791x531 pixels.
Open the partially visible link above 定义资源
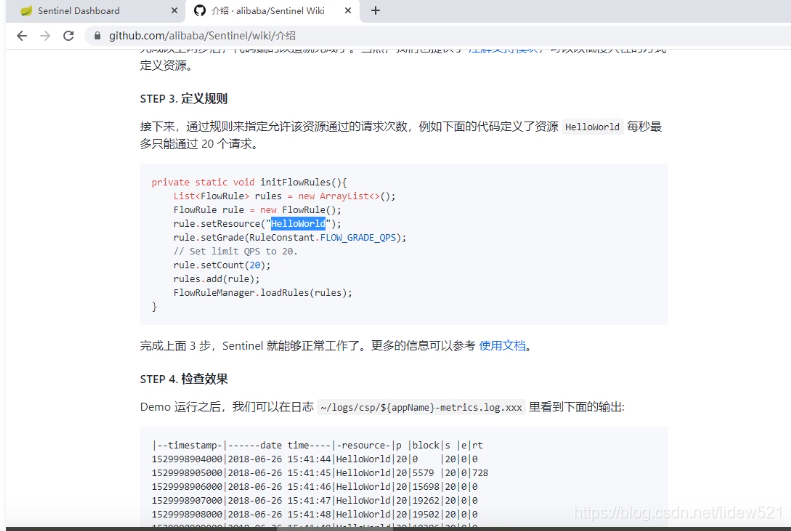(x=503, y=49)
